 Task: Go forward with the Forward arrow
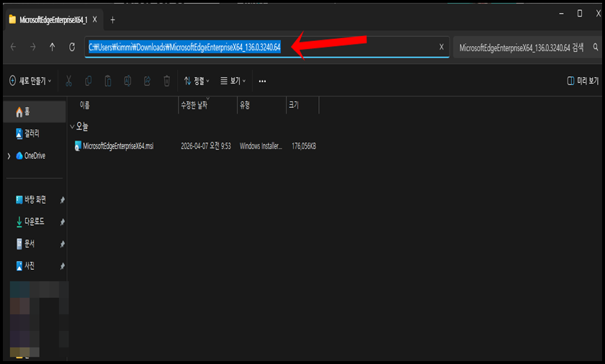[x=33, y=47]
